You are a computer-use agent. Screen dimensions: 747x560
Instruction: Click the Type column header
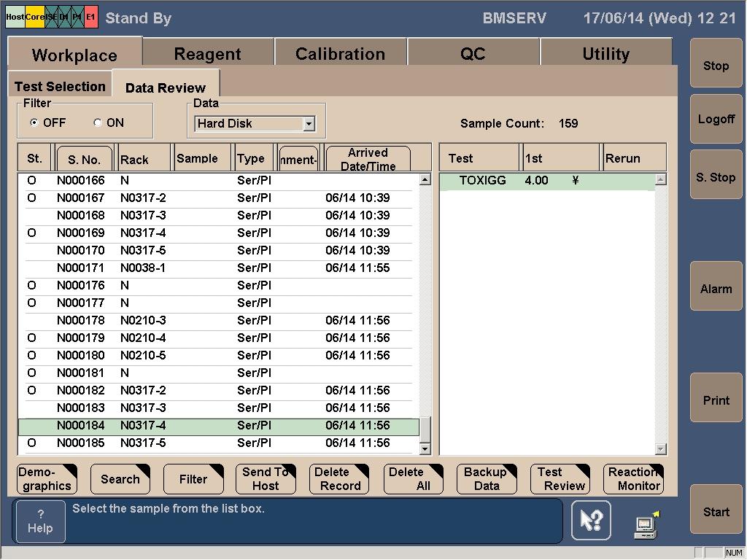click(254, 158)
